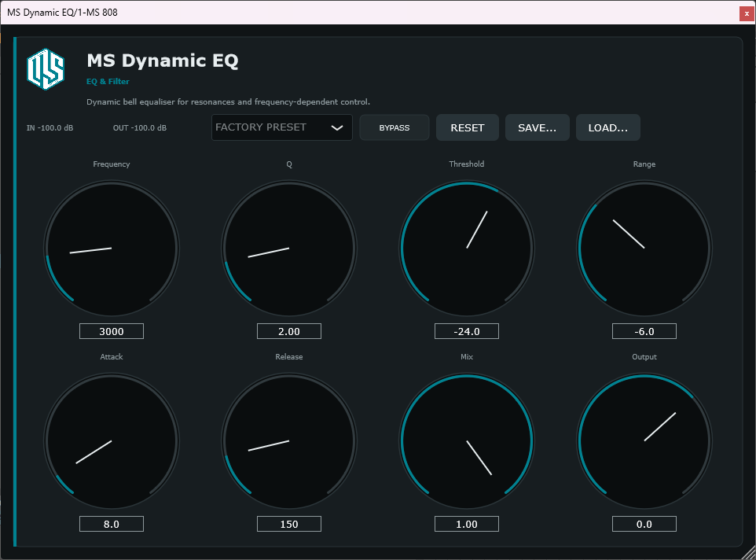Toggle the BYPASS button

pos(395,127)
